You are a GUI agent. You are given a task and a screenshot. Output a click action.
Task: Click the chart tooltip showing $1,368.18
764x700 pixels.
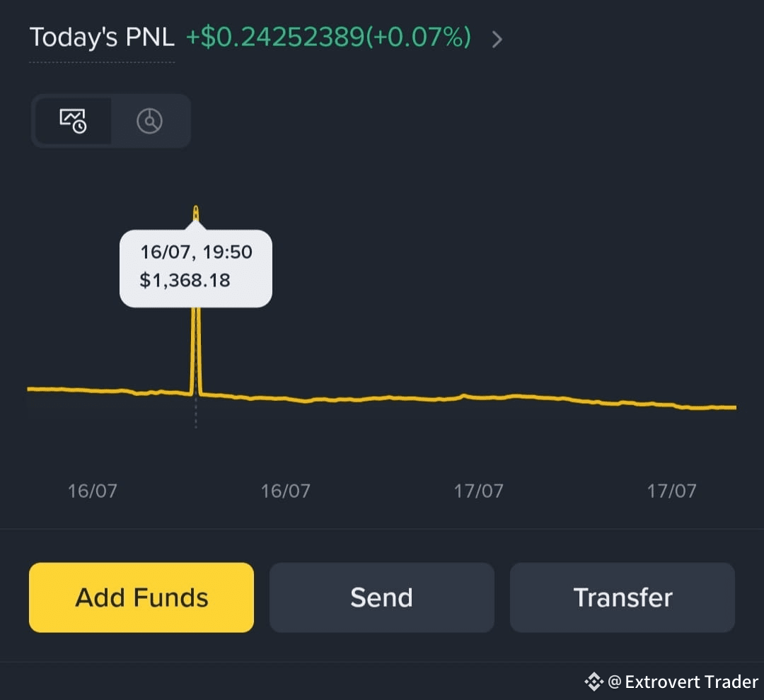pyautogui.click(x=196, y=267)
